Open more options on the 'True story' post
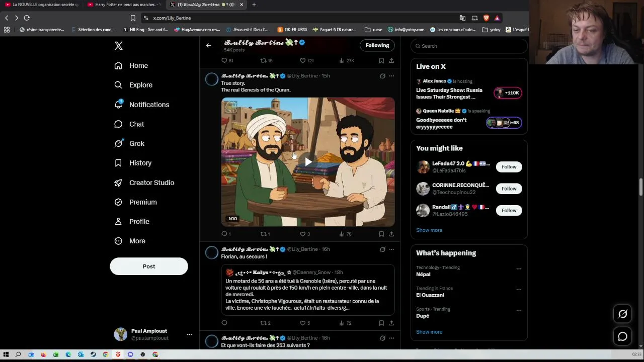Image resolution: width=644 pixels, height=362 pixels. (x=391, y=76)
